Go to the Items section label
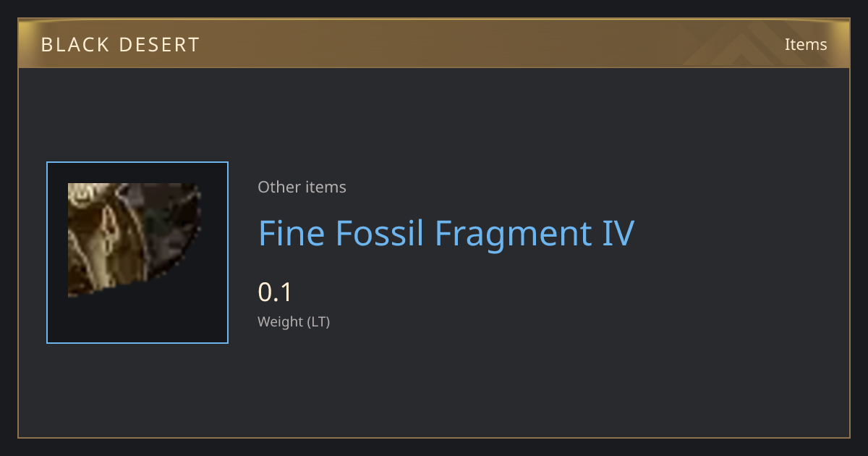Image resolution: width=868 pixels, height=456 pixels. pyautogui.click(x=806, y=44)
